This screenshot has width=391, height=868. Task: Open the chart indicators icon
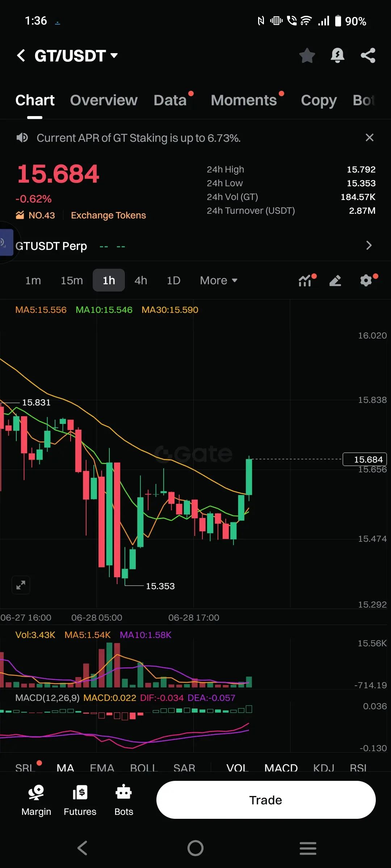(305, 280)
